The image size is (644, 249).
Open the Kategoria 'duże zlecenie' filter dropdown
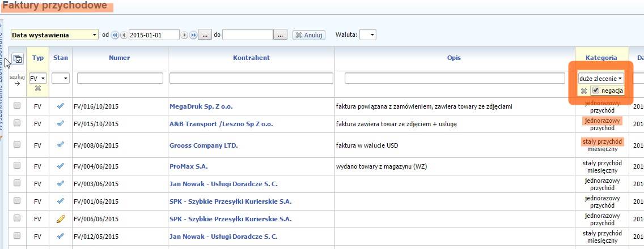600,78
